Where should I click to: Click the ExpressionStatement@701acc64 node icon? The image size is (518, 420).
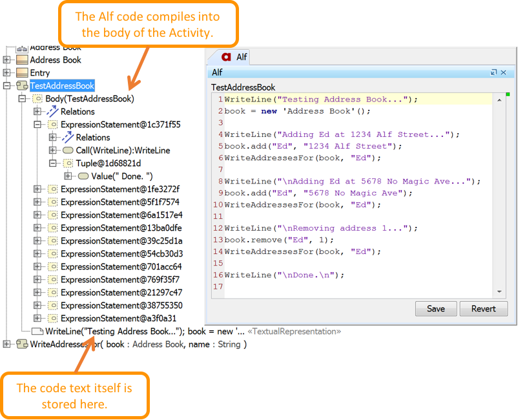(52, 267)
